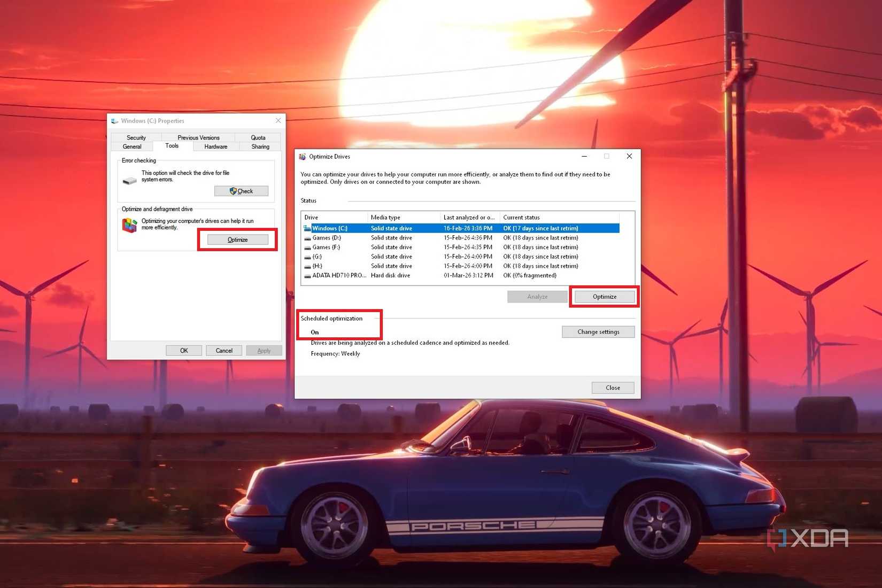Switch to the Previous Versions tab
This screenshot has width=882, height=588.
(198, 137)
